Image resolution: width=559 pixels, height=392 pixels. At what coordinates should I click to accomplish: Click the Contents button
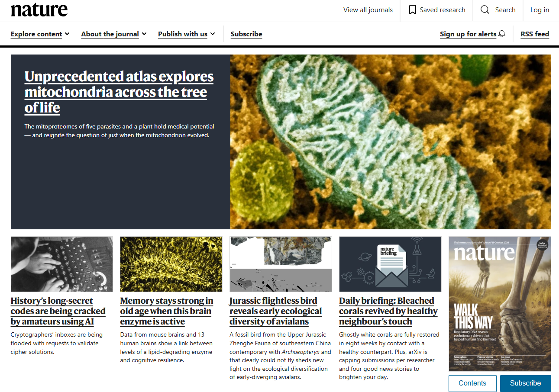click(x=472, y=383)
